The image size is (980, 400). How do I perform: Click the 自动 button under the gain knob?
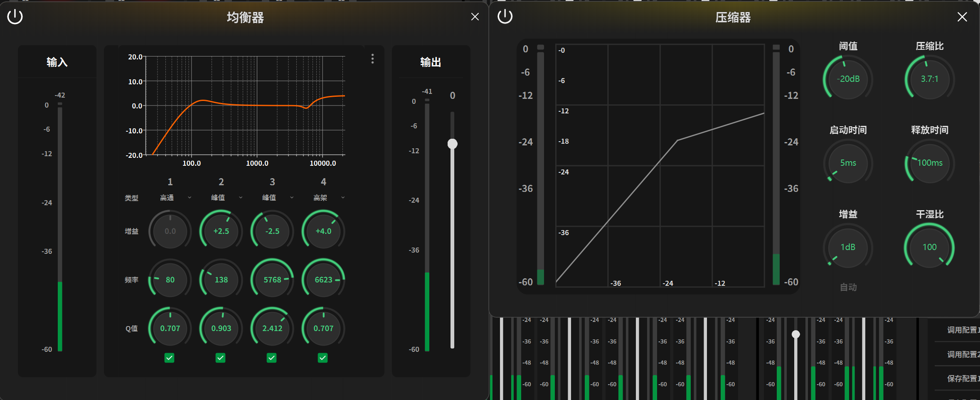848,287
